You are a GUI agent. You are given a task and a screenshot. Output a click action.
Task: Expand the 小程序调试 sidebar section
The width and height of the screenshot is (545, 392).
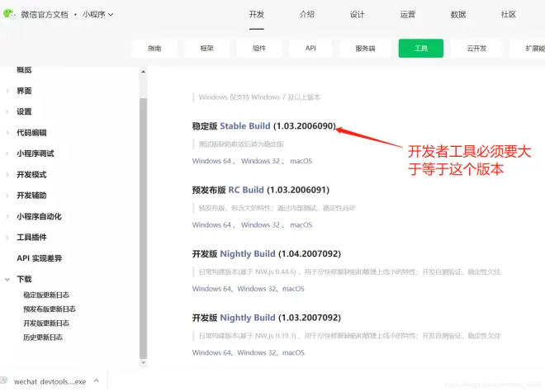pos(7,153)
